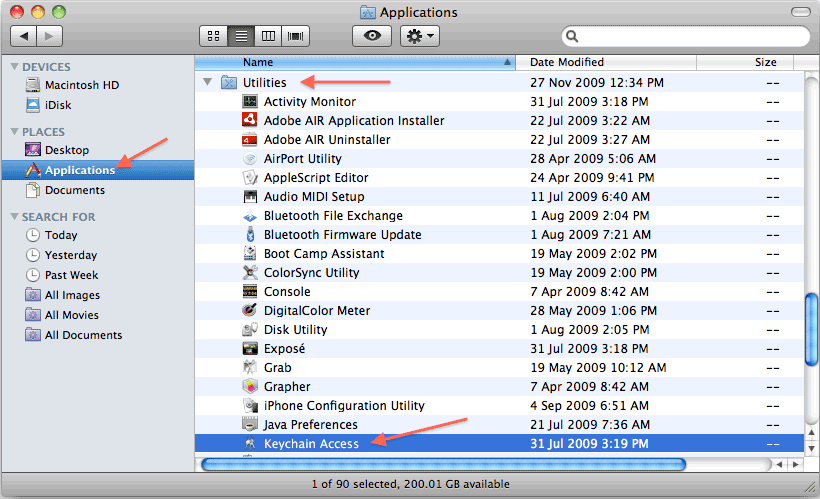Click the Audio MIDI Setup icon

[250, 197]
